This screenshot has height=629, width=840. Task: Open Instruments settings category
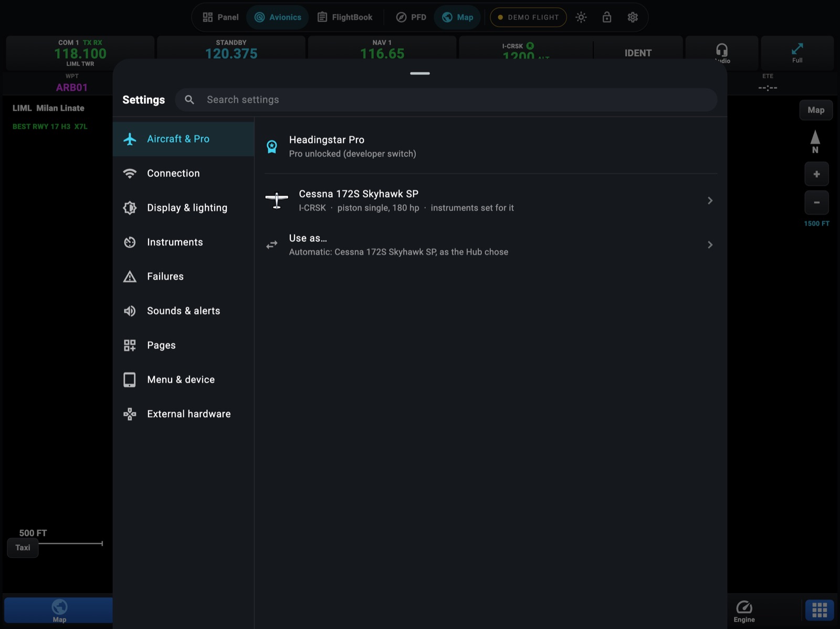click(183, 242)
